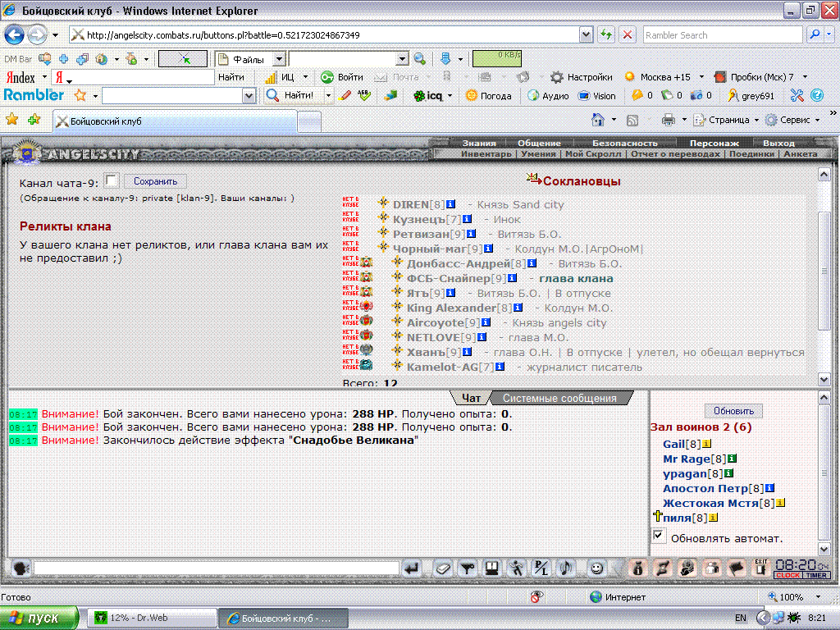Click the chat message input field

[215, 568]
